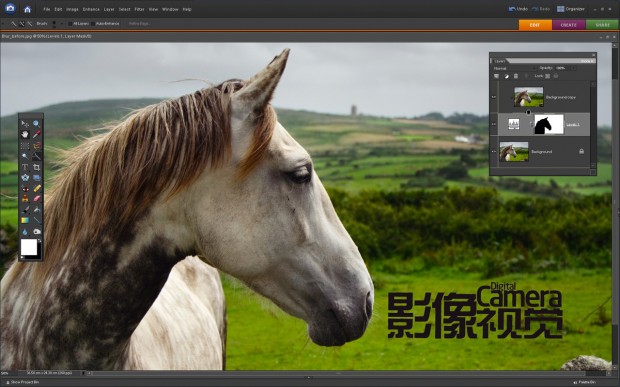This screenshot has height=387, width=620.
Task: Delete layer using the trash icon
Action: [516, 76]
